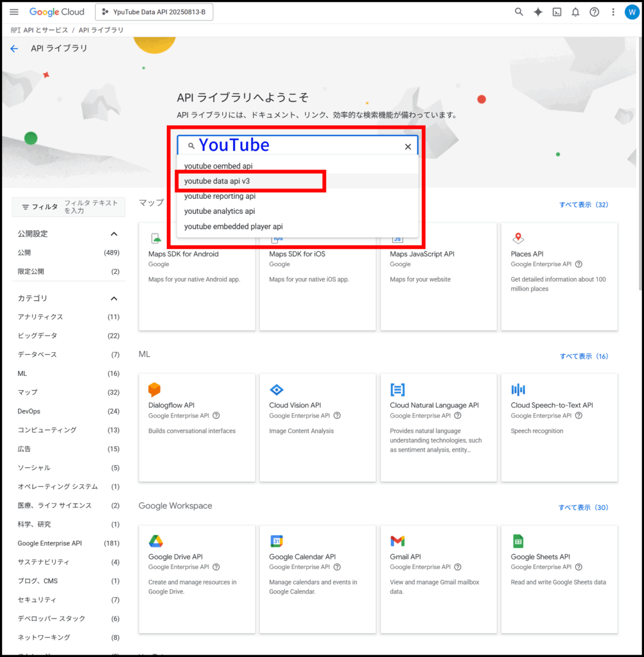The width and height of the screenshot is (644, 657).
Task: Click the Google Drive API icon
Action: click(x=155, y=541)
